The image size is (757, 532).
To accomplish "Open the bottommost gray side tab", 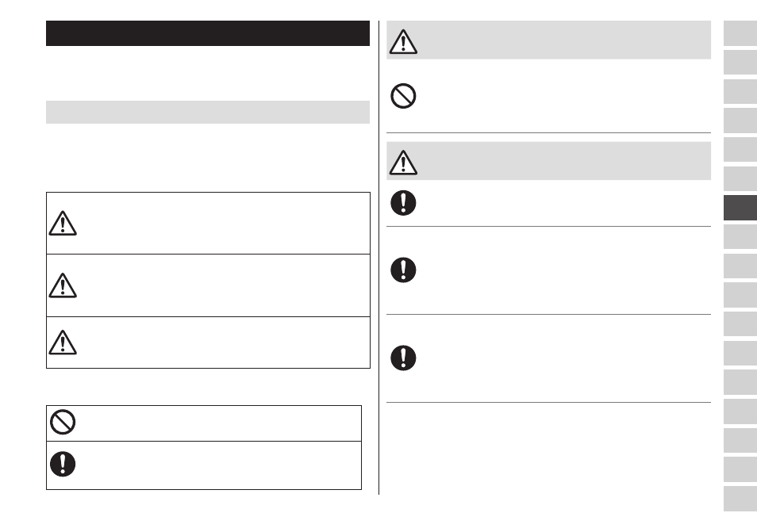I will [740, 499].
